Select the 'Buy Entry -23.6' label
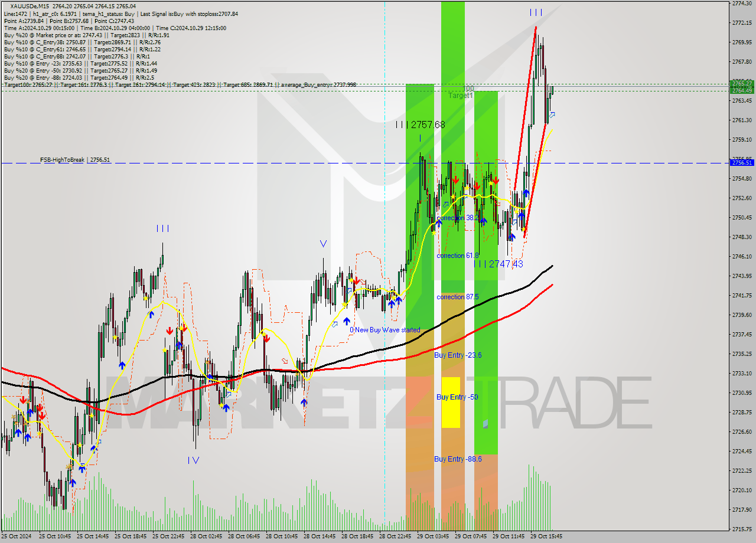The height and width of the screenshot is (543, 756). click(x=458, y=355)
